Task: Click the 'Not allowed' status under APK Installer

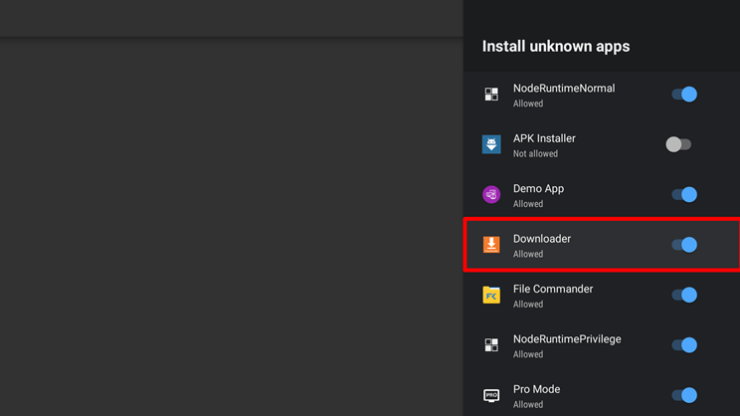Action: (535, 154)
